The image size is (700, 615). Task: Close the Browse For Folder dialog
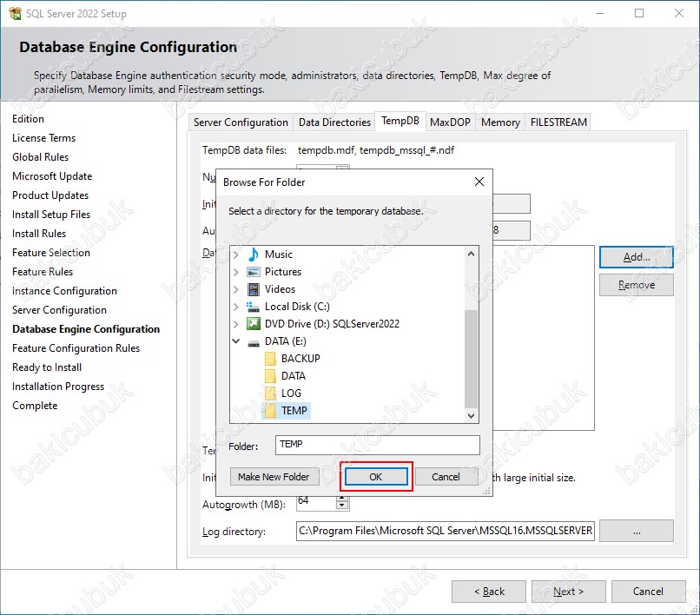coord(479,182)
